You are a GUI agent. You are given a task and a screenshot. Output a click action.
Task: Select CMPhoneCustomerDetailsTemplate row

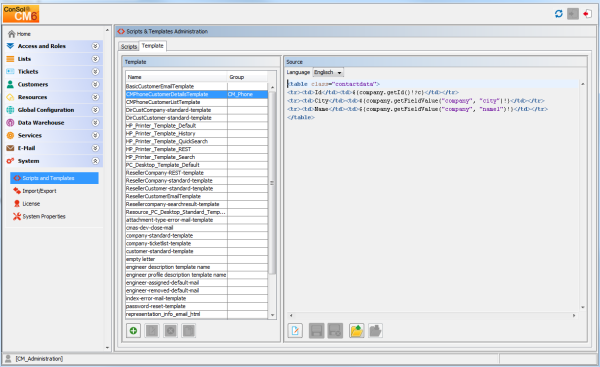(x=197, y=94)
